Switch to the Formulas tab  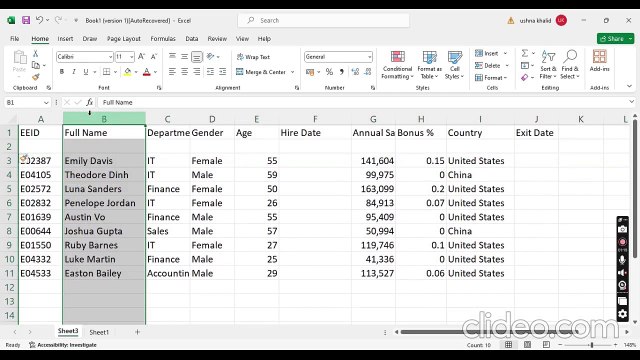pos(163,38)
